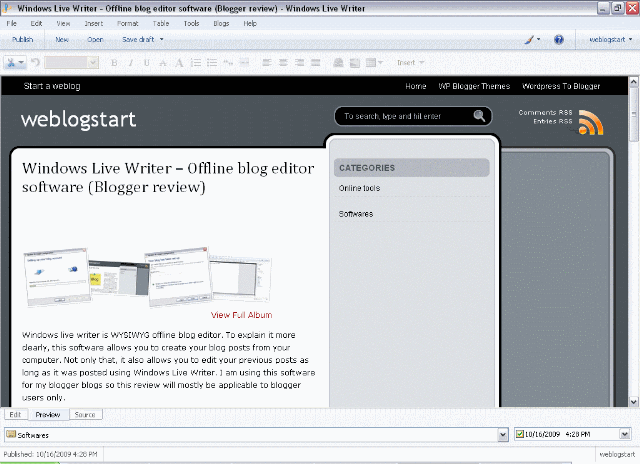Switch to the Source tab
The image size is (640, 464).
click(85, 415)
